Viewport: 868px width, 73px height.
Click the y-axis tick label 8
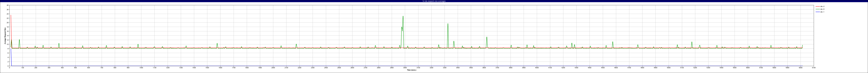click(x=8, y=49)
